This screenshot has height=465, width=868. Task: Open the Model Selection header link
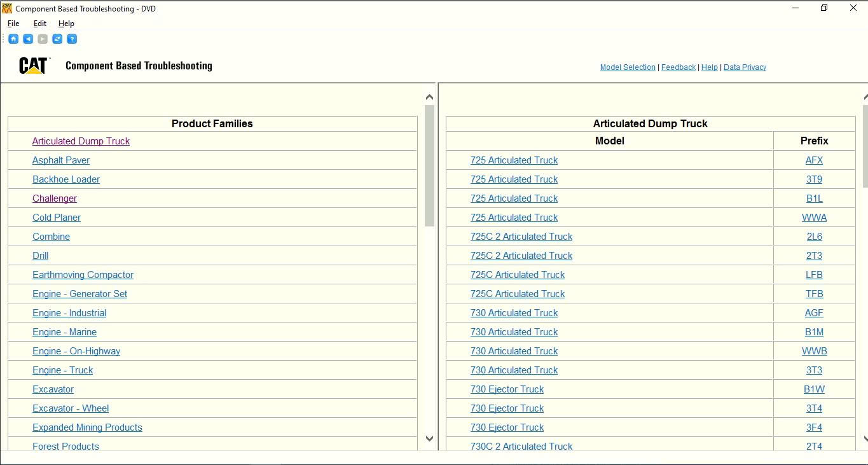(x=628, y=67)
